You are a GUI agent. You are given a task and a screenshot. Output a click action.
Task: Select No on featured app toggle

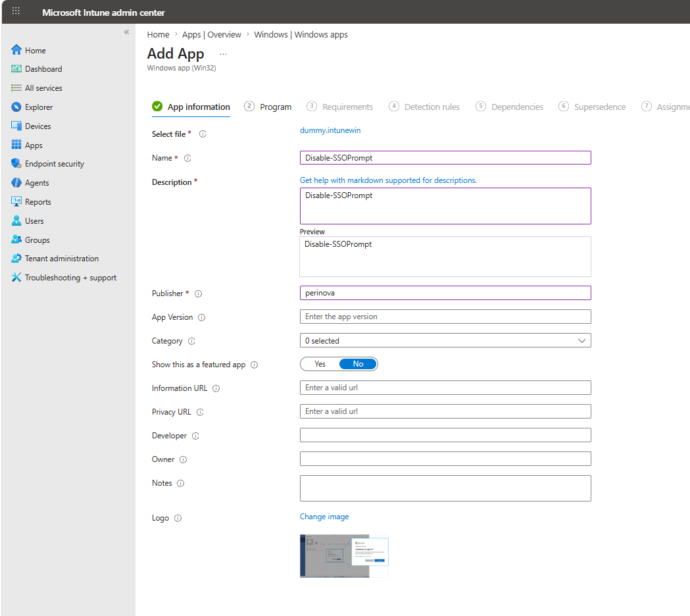coord(358,364)
